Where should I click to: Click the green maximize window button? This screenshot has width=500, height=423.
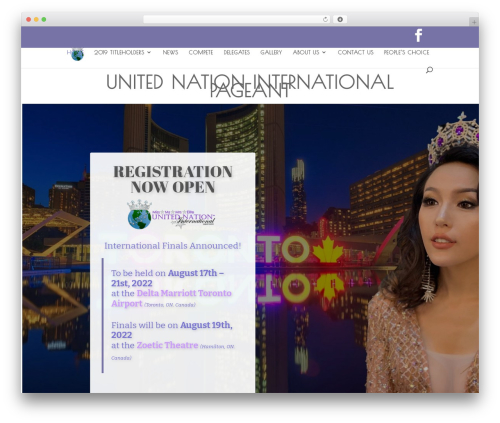click(x=44, y=20)
